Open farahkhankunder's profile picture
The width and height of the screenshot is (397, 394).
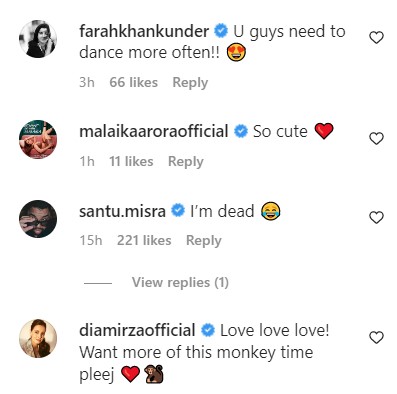(x=38, y=39)
